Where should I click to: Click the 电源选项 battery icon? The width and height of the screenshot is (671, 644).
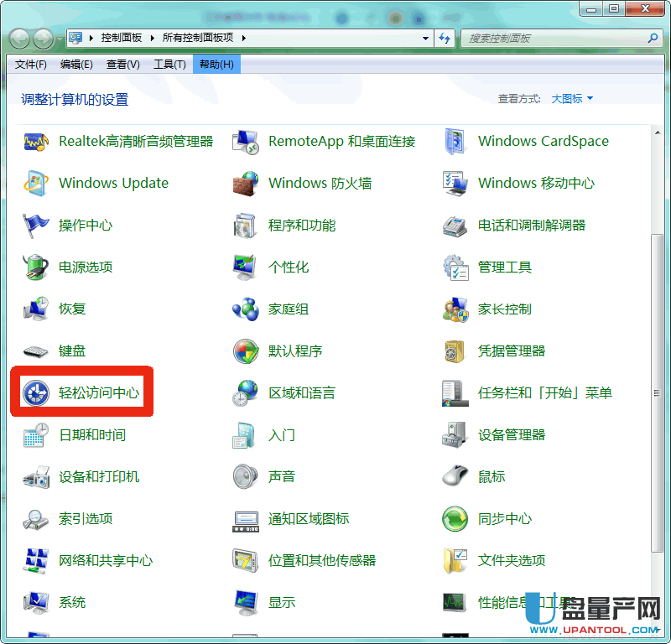click(x=36, y=267)
